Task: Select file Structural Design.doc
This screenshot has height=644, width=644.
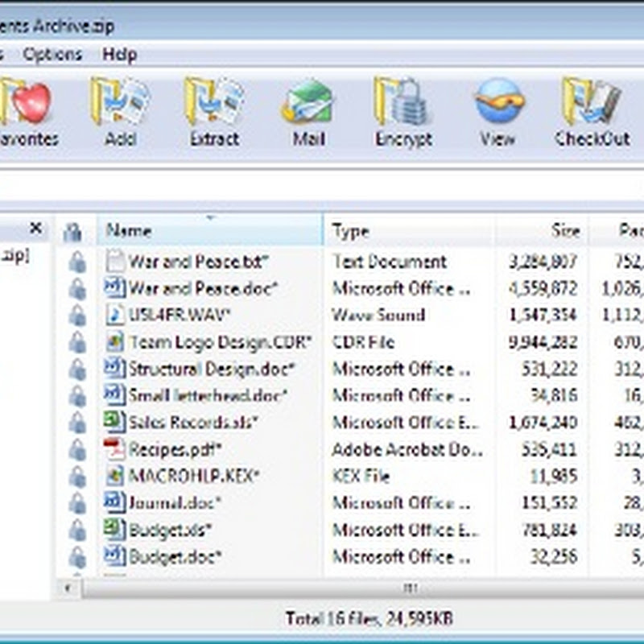Action: (212, 369)
